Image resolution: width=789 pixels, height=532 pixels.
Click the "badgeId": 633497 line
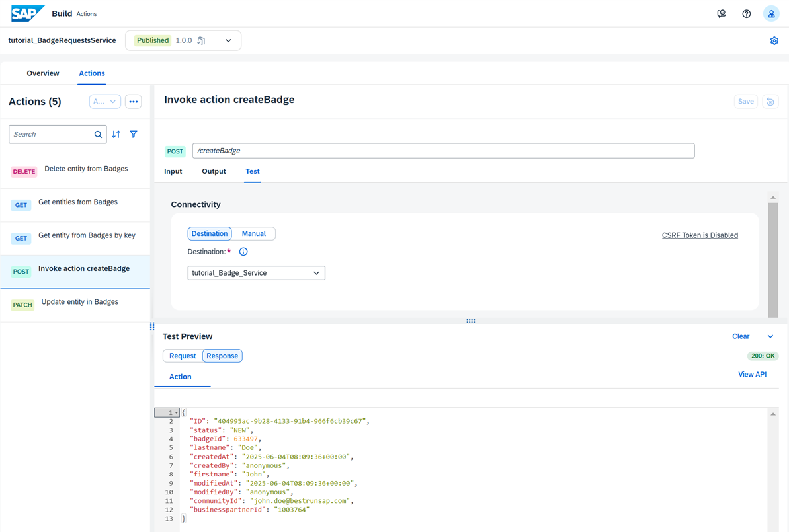[x=225, y=439]
